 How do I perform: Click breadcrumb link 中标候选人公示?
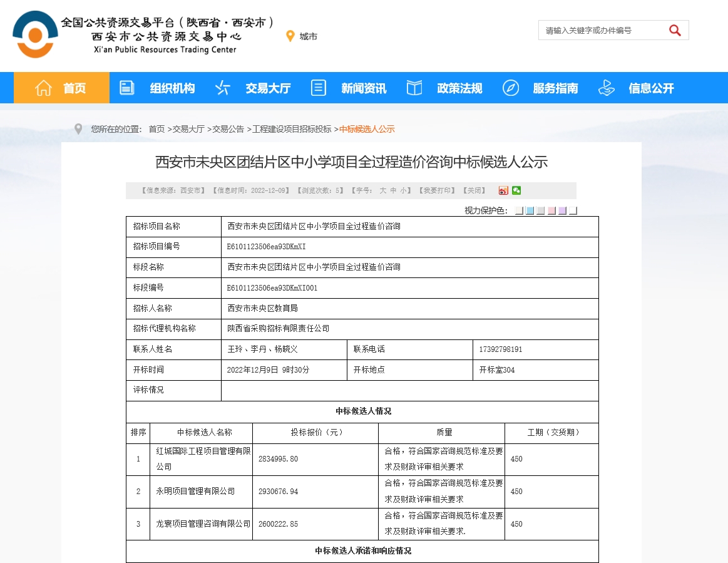(x=367, y=129)
